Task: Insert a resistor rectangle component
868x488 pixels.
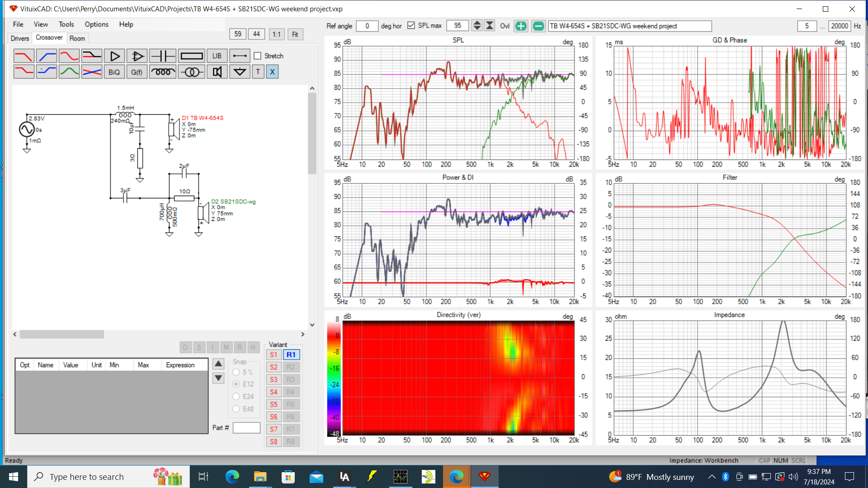Action: pyautogui.click(x=192, y=56)
